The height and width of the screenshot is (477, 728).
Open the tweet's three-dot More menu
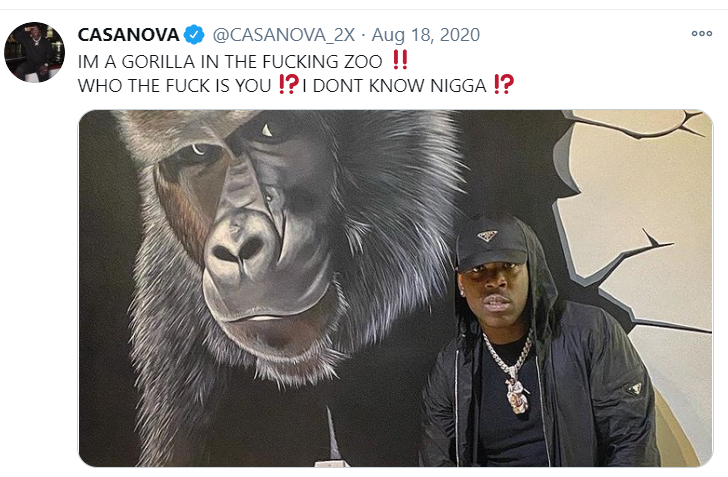click(x=701, y=33)
